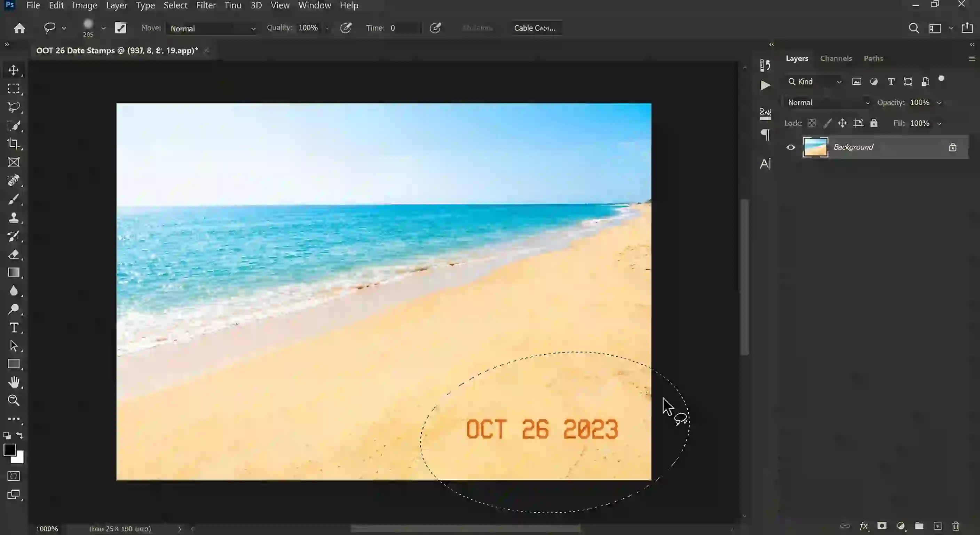Select the Hand tool

point(14,382)
